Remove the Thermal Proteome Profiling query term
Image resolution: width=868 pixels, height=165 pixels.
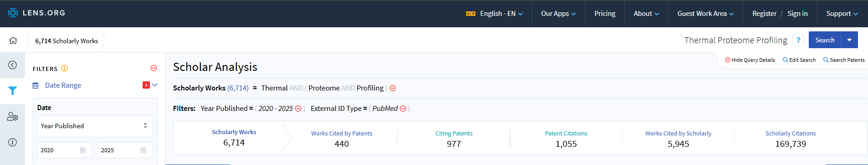393,88
